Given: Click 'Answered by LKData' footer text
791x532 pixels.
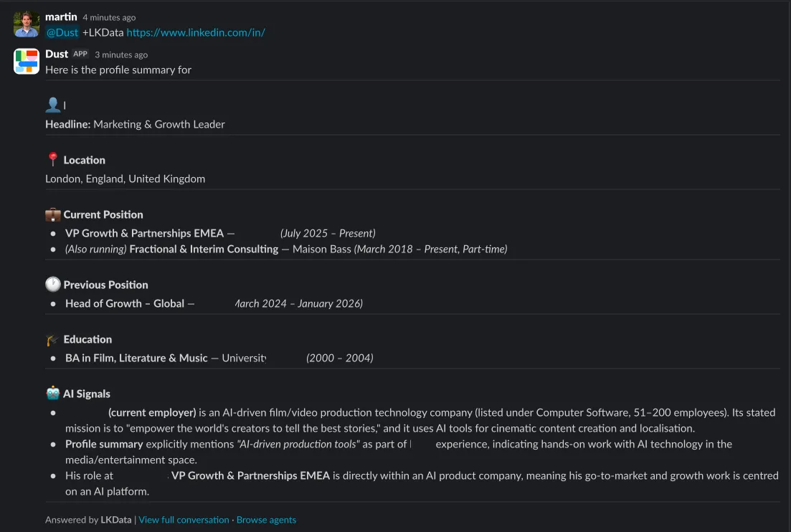Looking at the screenshot, I should [88, 519].
